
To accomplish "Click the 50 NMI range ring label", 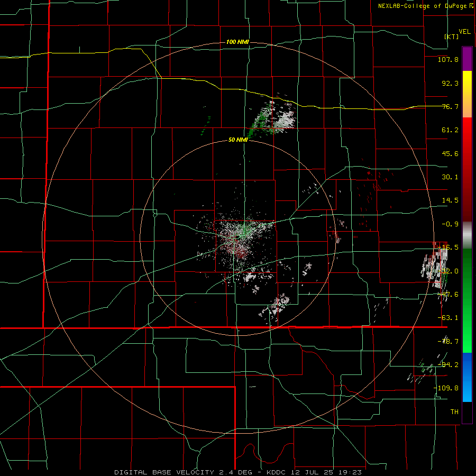I will (x=238, y=140).
